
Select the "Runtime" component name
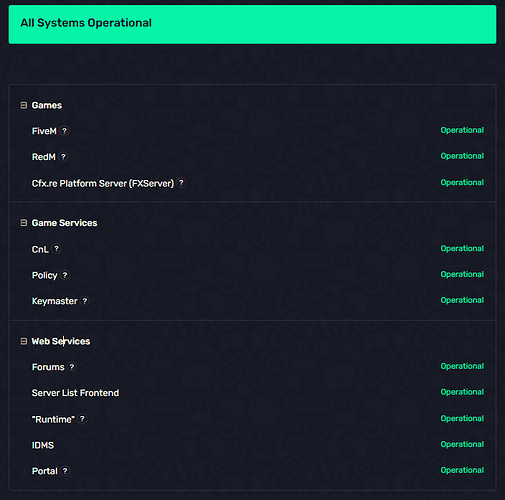[x=53, y=419]
